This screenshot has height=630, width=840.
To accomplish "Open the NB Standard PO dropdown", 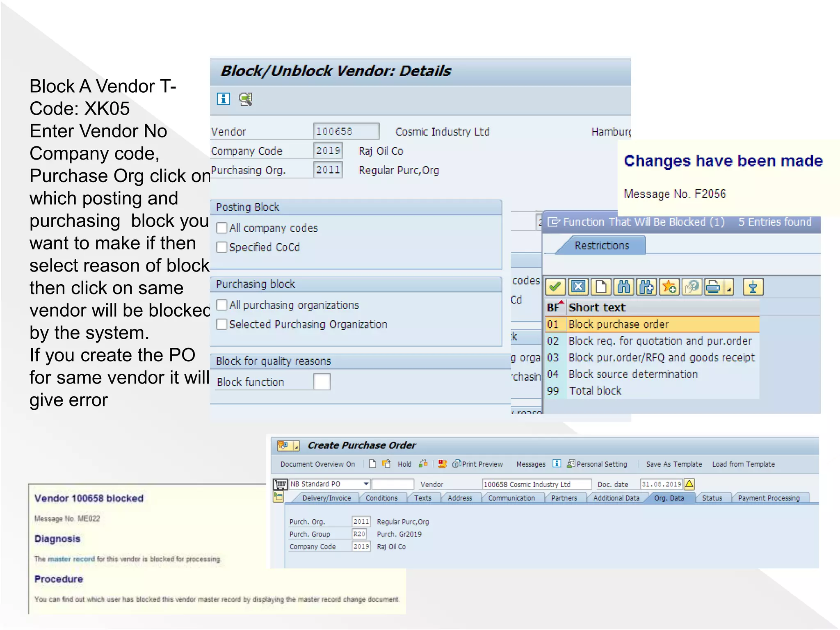I will [366, 484].
